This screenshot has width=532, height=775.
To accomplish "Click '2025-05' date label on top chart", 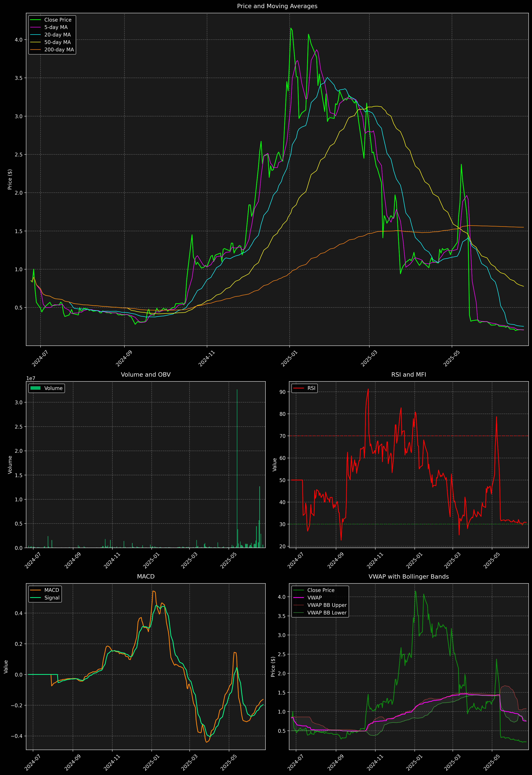I will [x=451, y=358].
